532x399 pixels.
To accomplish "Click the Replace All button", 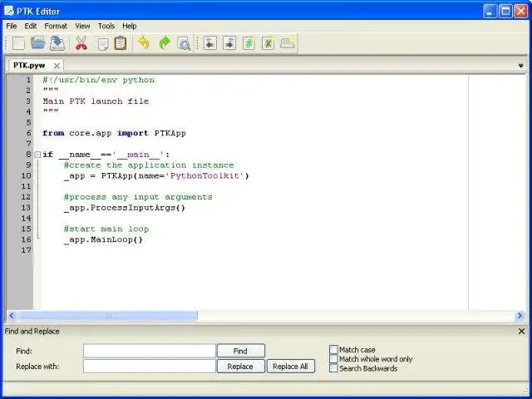I will pyautogui.click(x=290, y=367).
